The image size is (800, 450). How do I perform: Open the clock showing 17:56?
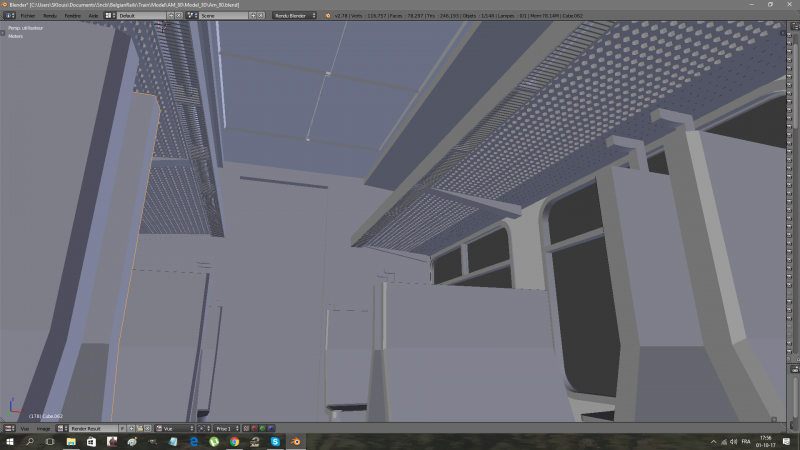pos(766,442)
